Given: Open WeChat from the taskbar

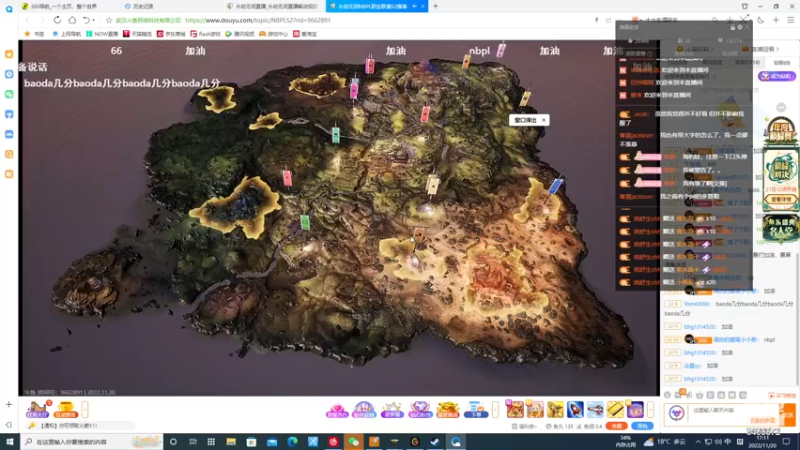Looking at the screenshot, I should tap(353, 441).
